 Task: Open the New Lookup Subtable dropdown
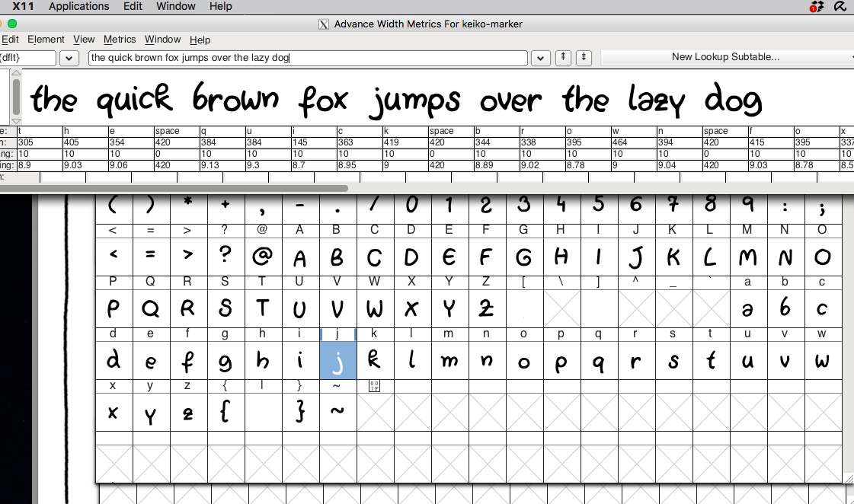(x=728, y=57)
